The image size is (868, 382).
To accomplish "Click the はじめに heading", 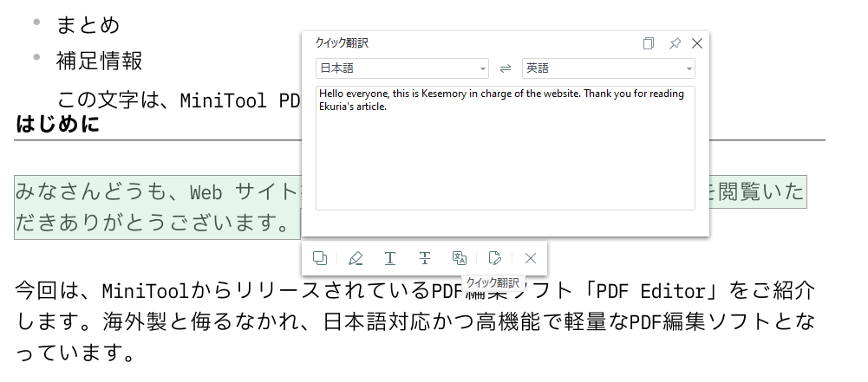I will coord(57,124).
